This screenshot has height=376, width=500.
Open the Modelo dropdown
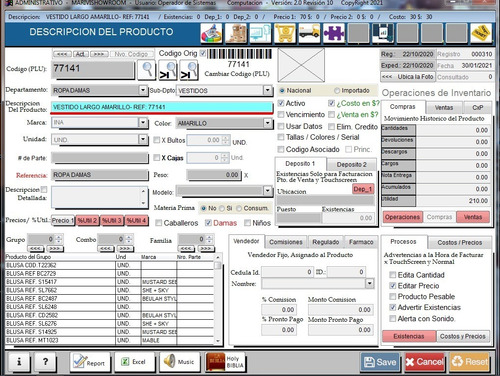[267, 190]
